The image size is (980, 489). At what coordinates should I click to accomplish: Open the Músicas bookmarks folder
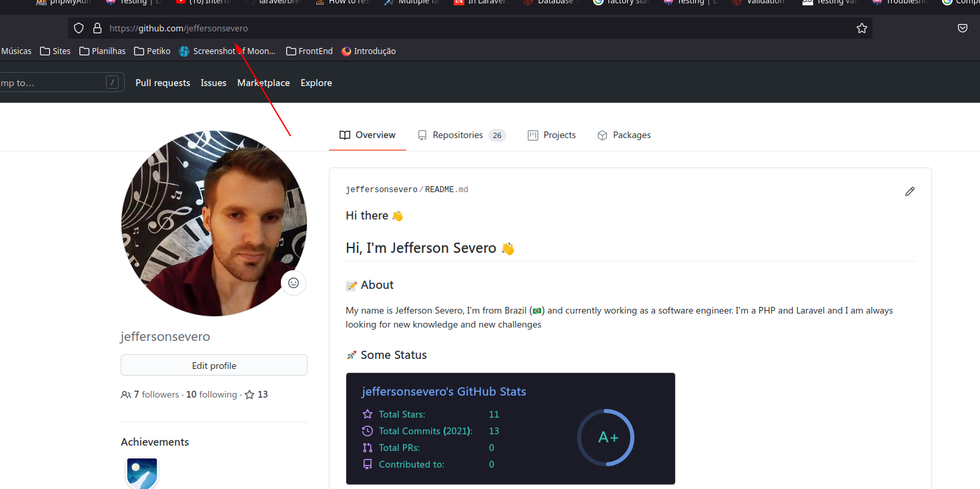15,51
